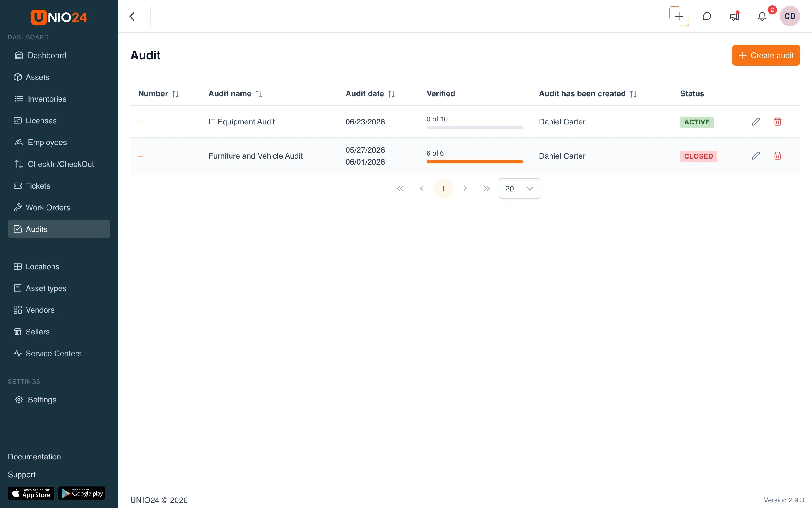This screenshot has width=812, height=508.
Task: Open Assets in sidebar
Action: [59, 77]
